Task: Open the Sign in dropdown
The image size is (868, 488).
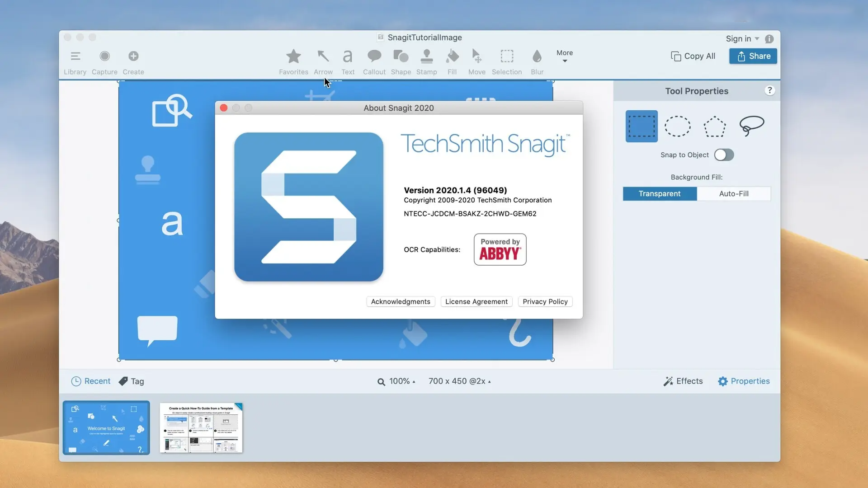Action: click(x=742, y=39)
